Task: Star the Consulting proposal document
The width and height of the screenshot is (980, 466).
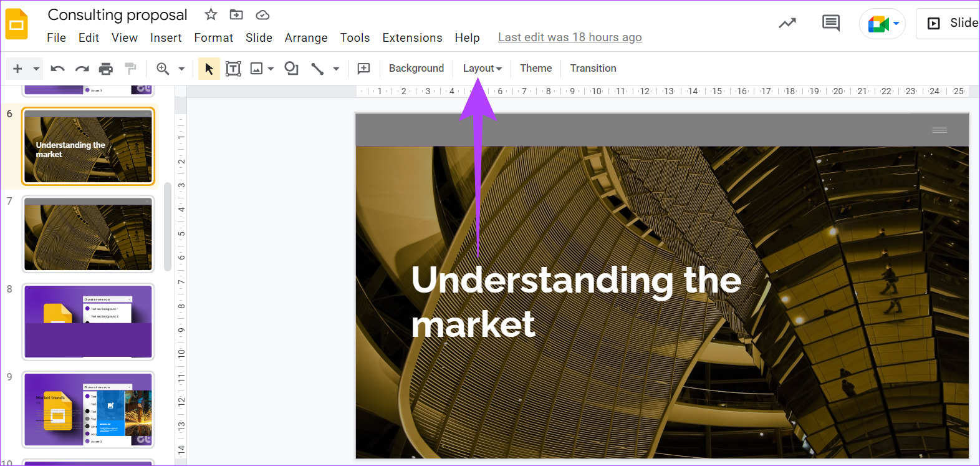Action: coord(211,14)
